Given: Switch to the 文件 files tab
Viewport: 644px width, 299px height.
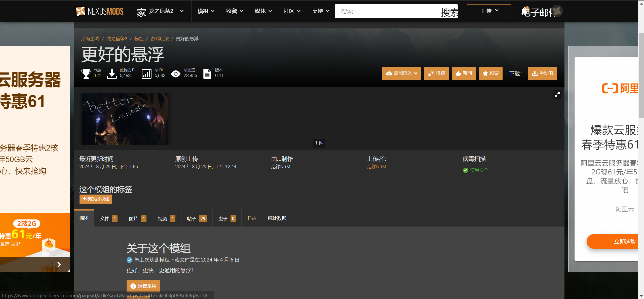Looking at the screenshot, I should 108,218.
